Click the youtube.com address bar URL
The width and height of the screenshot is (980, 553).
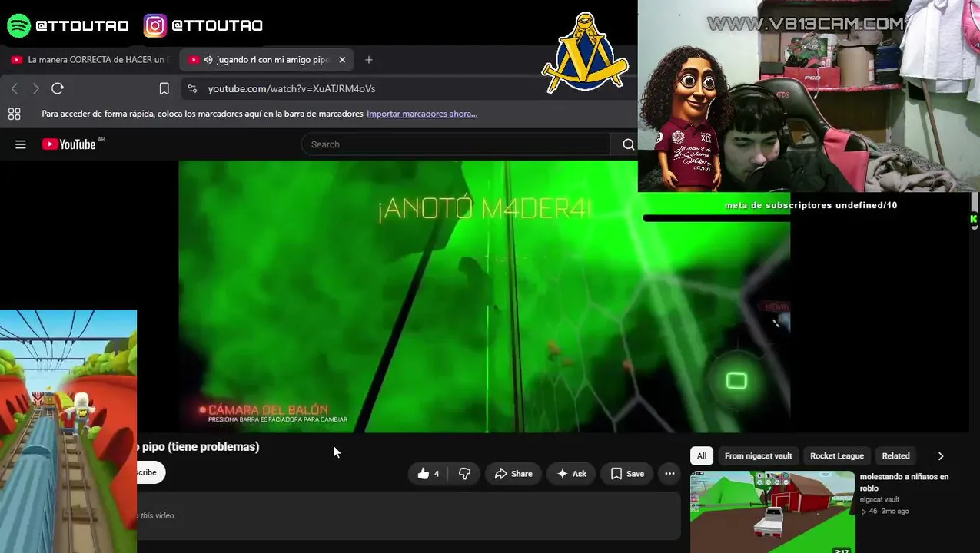point(291,88)
